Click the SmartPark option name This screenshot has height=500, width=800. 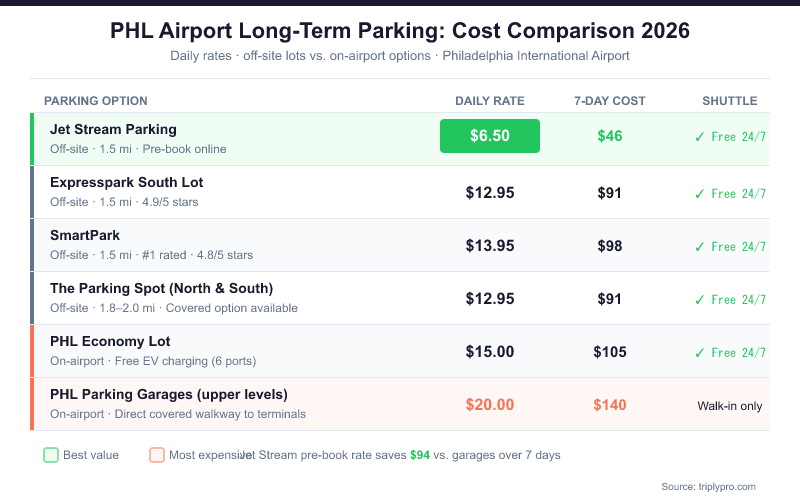click(85, 235)
